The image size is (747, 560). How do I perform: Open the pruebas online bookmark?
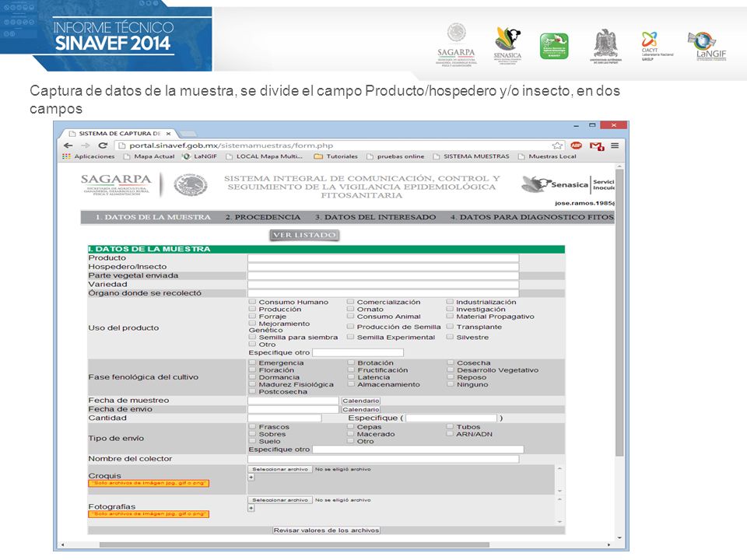pyautogui.click(x=396, y=156)
